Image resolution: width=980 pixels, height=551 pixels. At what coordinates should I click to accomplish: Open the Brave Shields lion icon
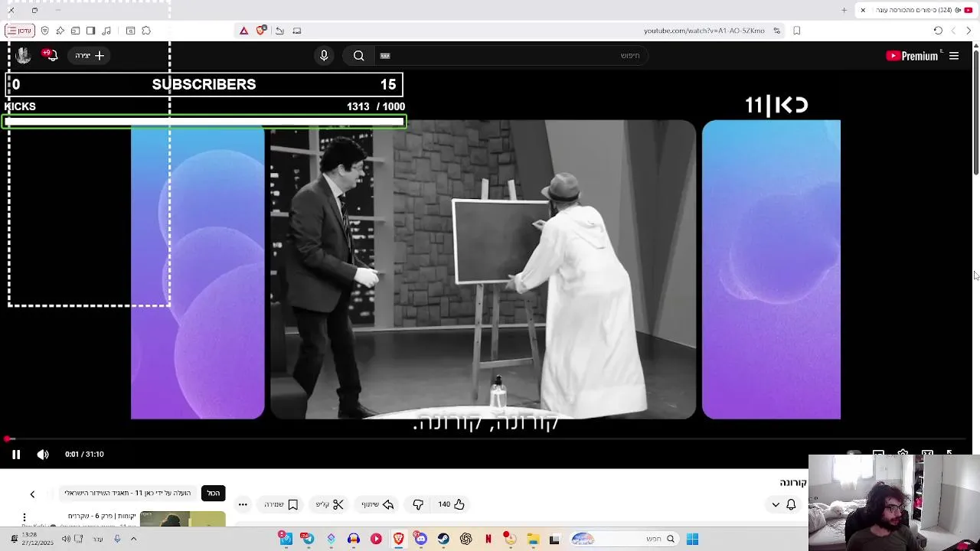click(x=261, y=31)
